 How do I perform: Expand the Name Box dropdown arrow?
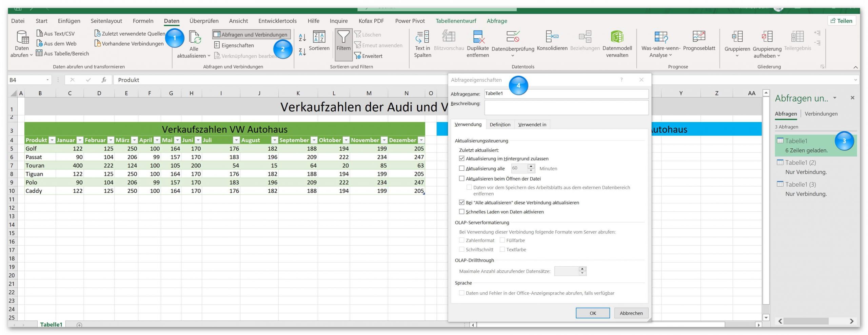47,80
